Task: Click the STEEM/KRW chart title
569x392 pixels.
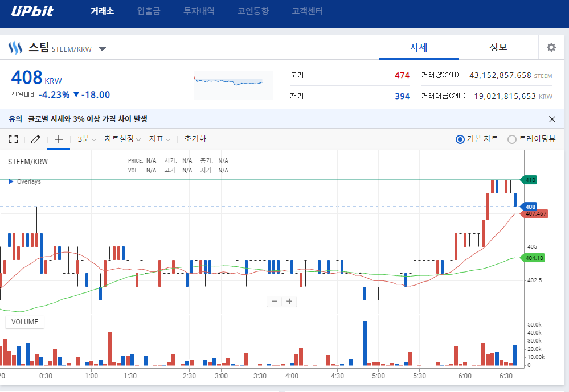Action: pyautogui.click(x=28, y=162)
